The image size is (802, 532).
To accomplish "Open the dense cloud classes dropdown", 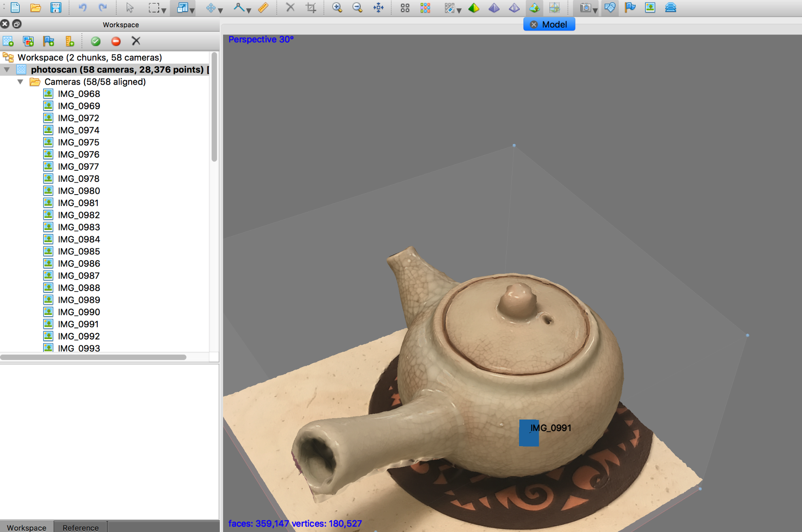I will click(459, 10).
